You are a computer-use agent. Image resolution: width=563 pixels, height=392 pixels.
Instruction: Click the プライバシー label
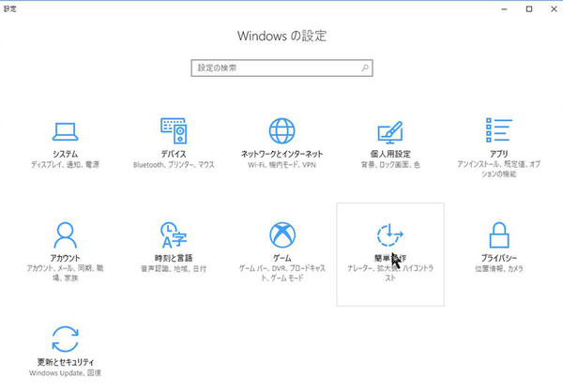499,258
